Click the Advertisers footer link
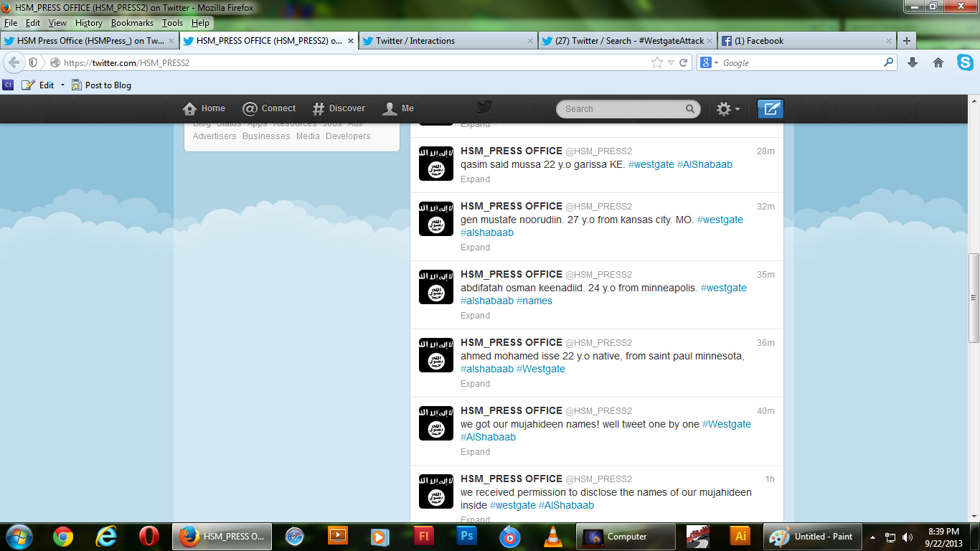Image resolution: width=980 pixels, height=551 pixels. click(x=215, y=136)
